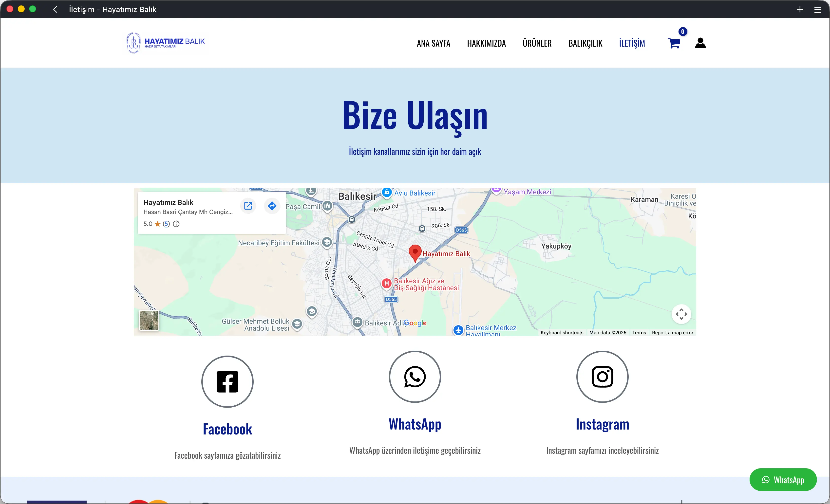Select the İLETİŞİM menu item

[x=632, y=43]
